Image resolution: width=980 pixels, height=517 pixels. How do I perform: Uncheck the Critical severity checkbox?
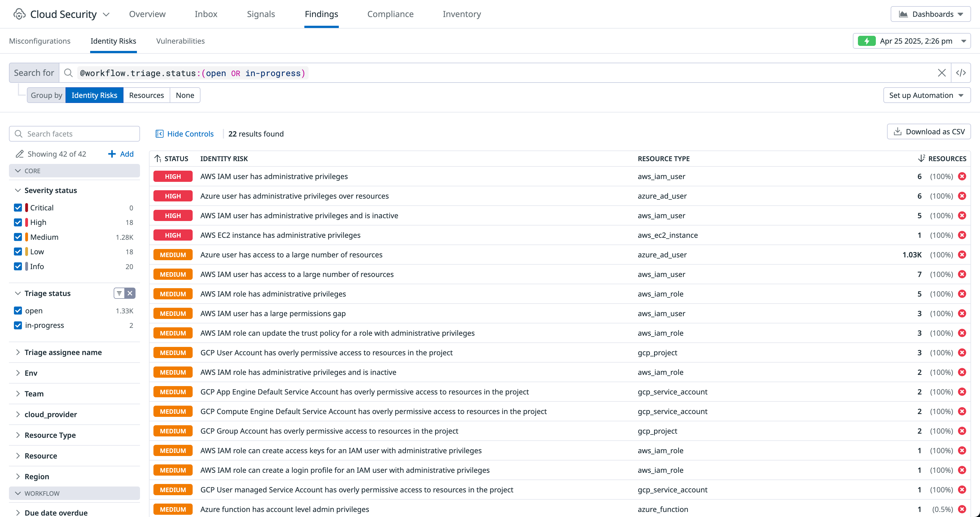[x=18, y=208]
